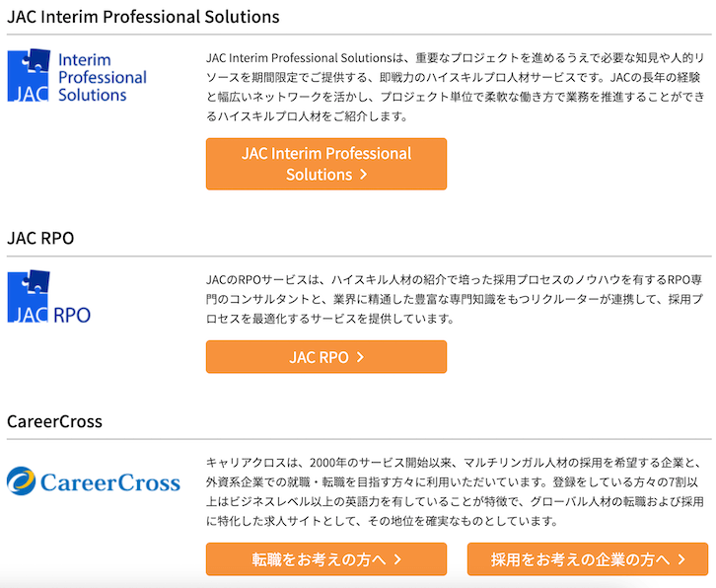Click the 'JAC RPO' section heading

point(40,238)
